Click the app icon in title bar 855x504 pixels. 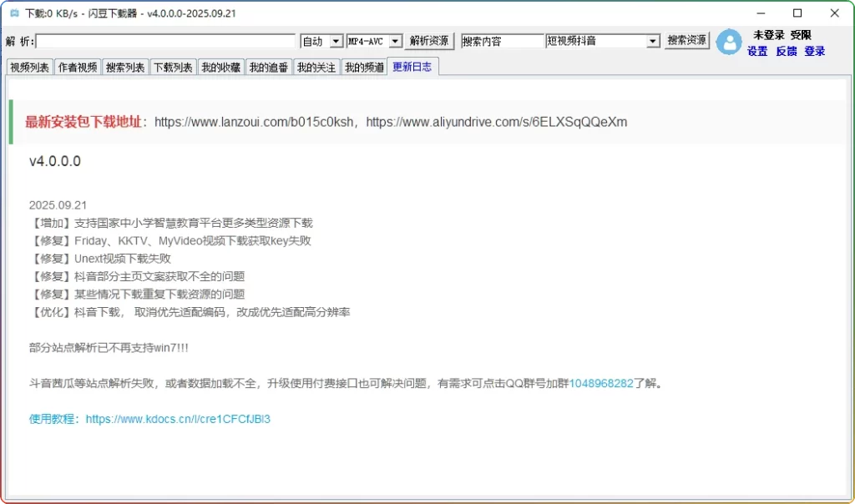[x=13, y=13]
